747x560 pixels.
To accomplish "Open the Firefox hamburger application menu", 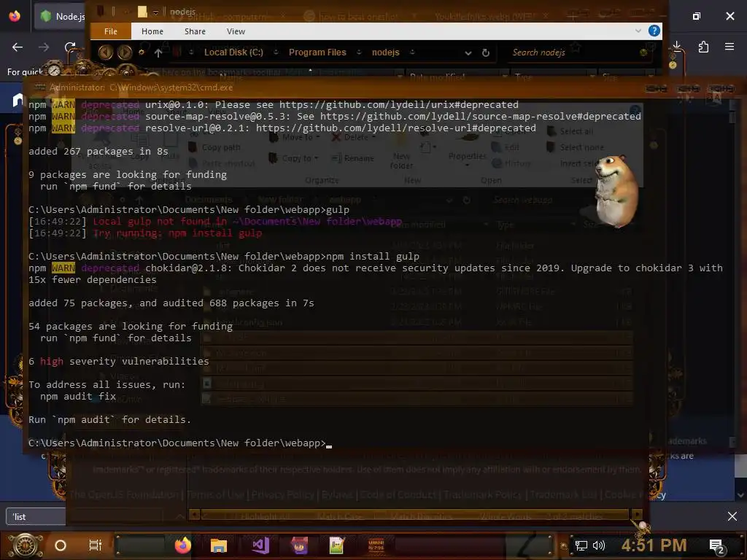I will [x=729, y=47].
